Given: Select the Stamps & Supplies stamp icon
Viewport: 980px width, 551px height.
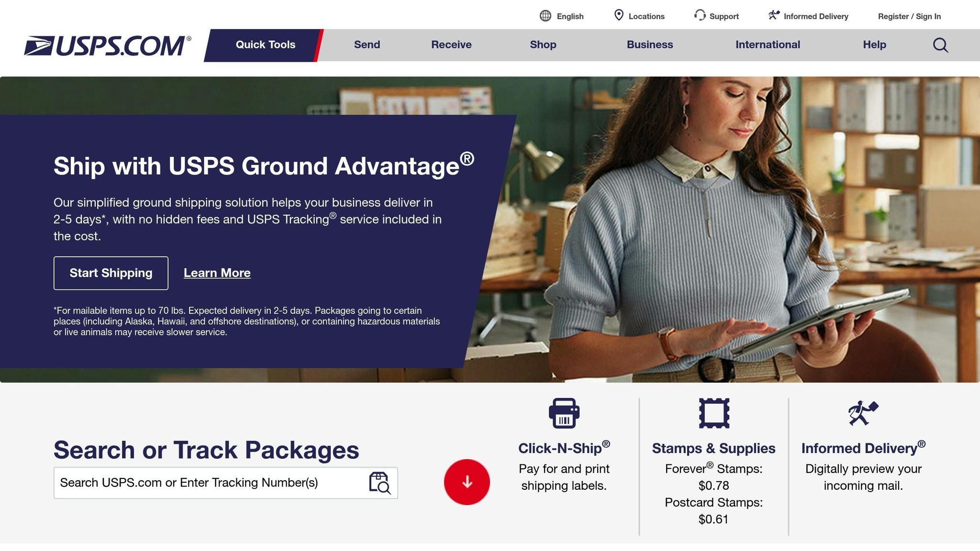Looking at the screenshot, I should [713, 413].
